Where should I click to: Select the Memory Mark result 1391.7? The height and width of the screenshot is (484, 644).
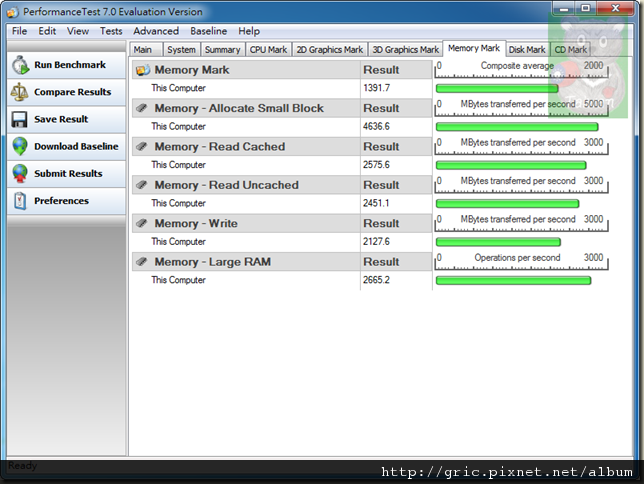[377, 88]
